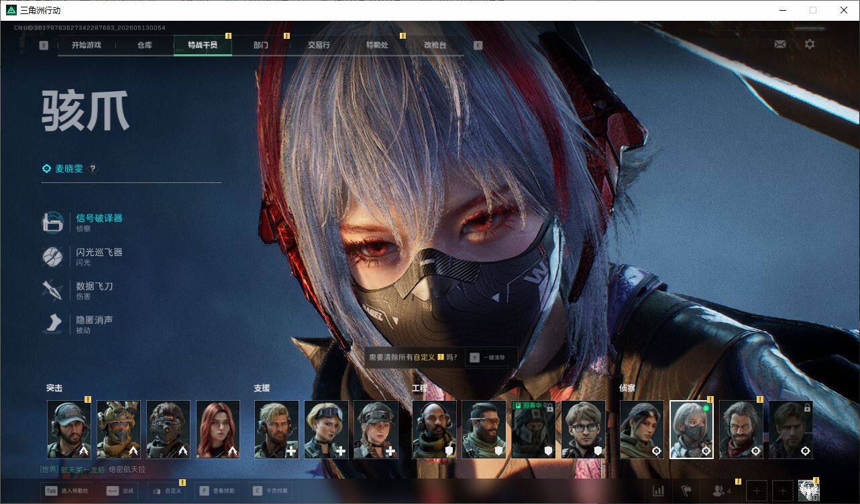The height and width of the screenshot is (504, 860).
Task: Select the 工程 operator with glasses and grey hair
Action: [x=583, y=430]
